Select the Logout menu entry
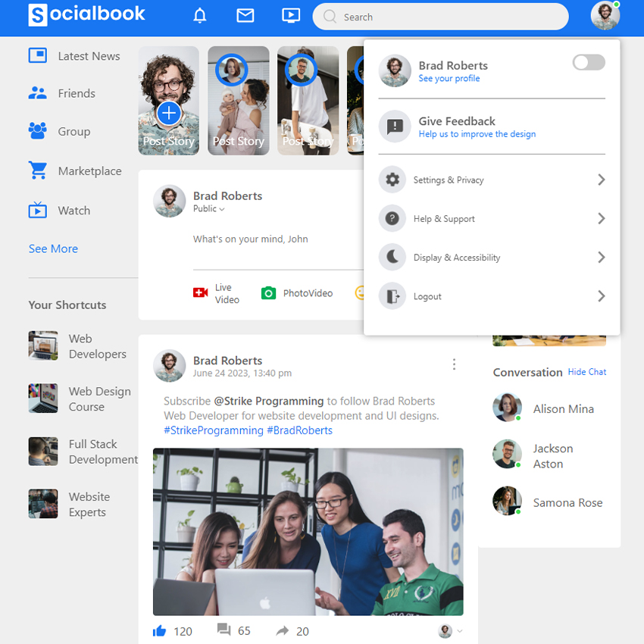 (492, 295)
